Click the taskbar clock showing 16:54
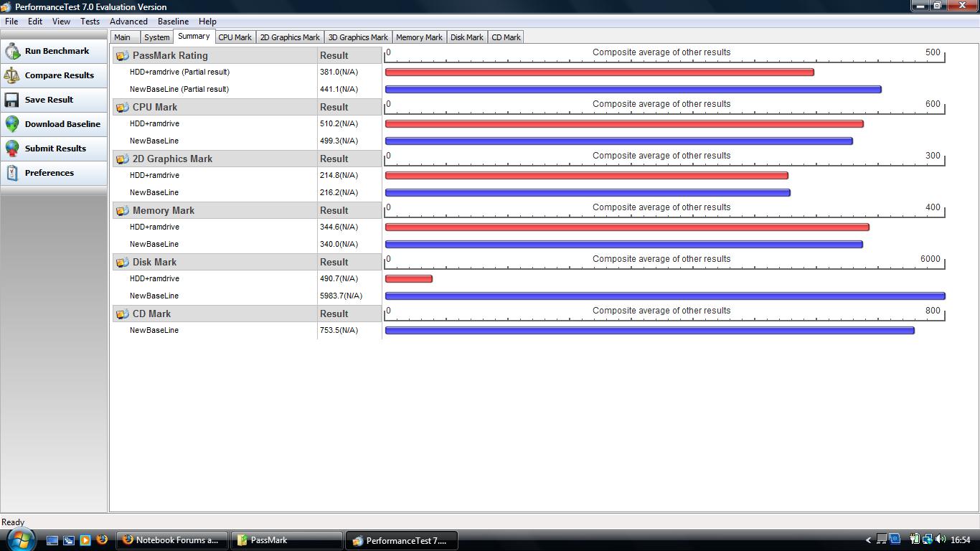This screenshot has height=551, width=980. (x=960, y=540)
